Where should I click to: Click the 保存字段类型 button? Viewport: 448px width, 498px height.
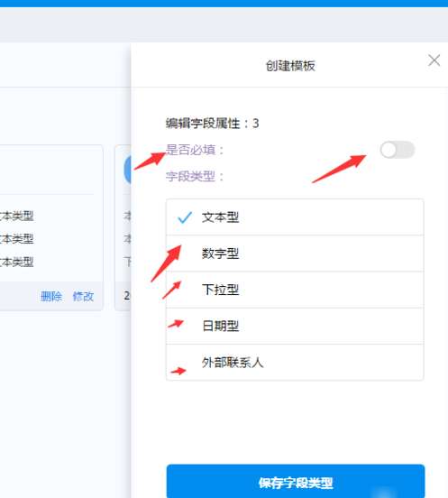tap(296, 482)
